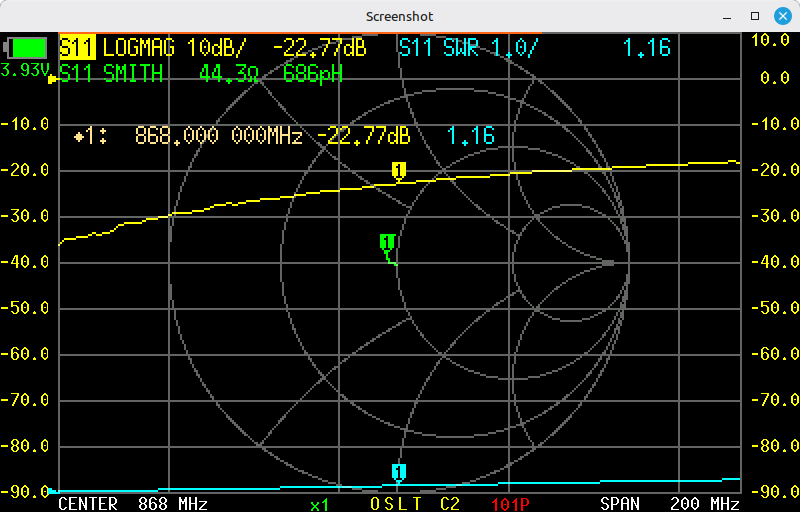This screenshot has height=512, width=800.
Task: Click the CENTER 868 MHz label
Action: (x=132, y=504)
